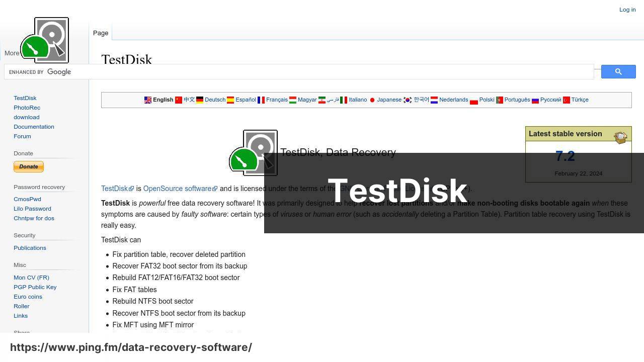
Task: Select the Iranian flag icon
Action: click(322, 100)
